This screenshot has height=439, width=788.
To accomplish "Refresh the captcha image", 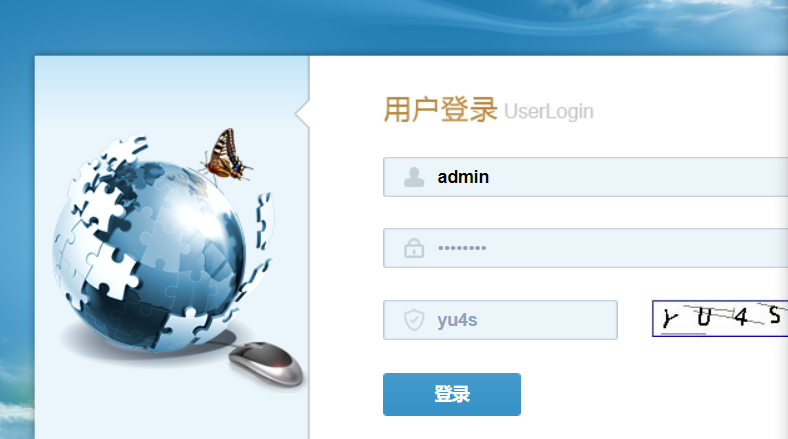I will pyautogui.click(x=720, y=318).
